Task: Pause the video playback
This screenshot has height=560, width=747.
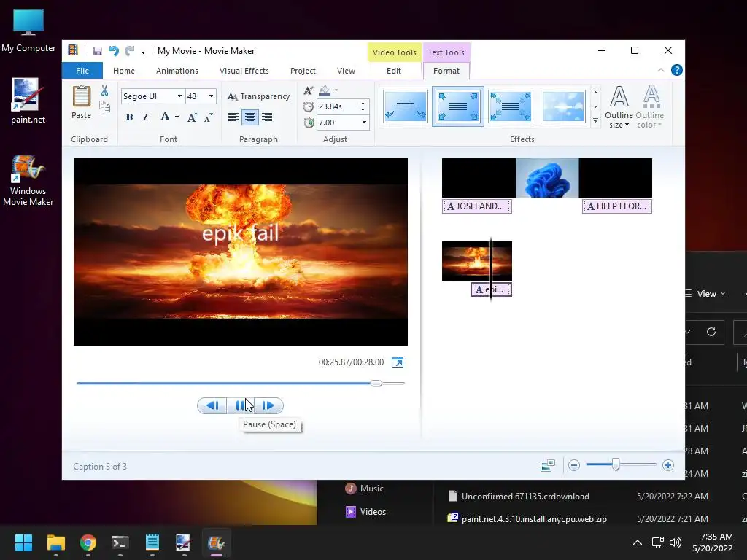Action: point(241,405)
